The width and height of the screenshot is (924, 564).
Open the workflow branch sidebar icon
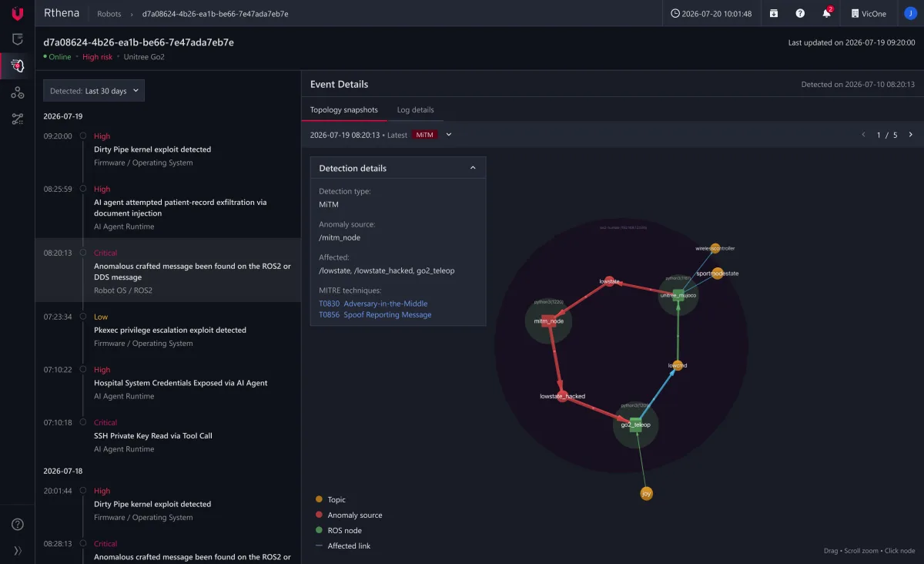(x=17, y=119)
